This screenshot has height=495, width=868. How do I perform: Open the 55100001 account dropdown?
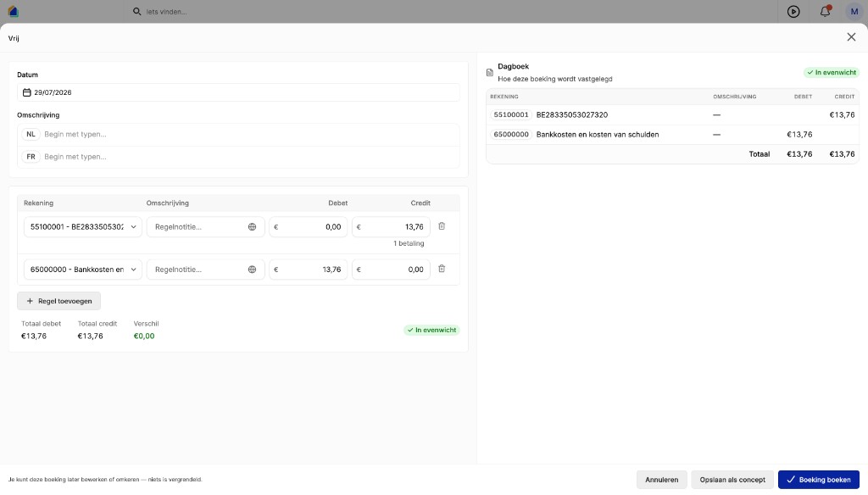click(x=83, y=227)
